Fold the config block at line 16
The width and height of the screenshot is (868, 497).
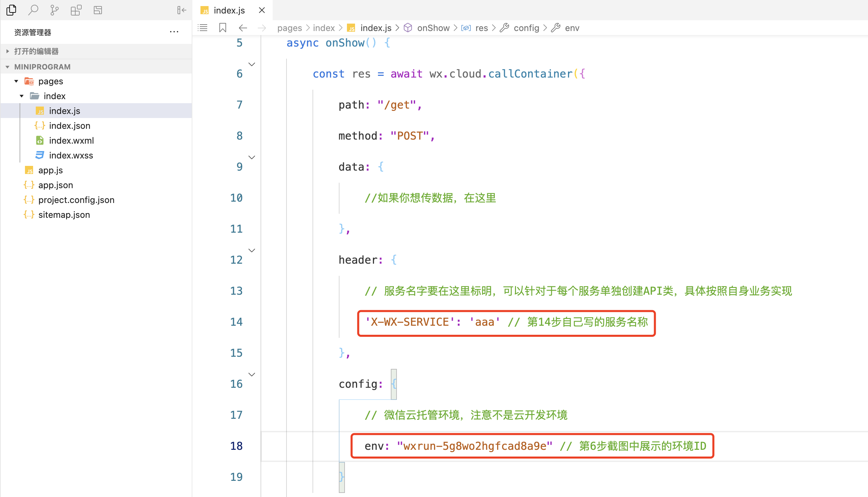[x=252, y=375]
